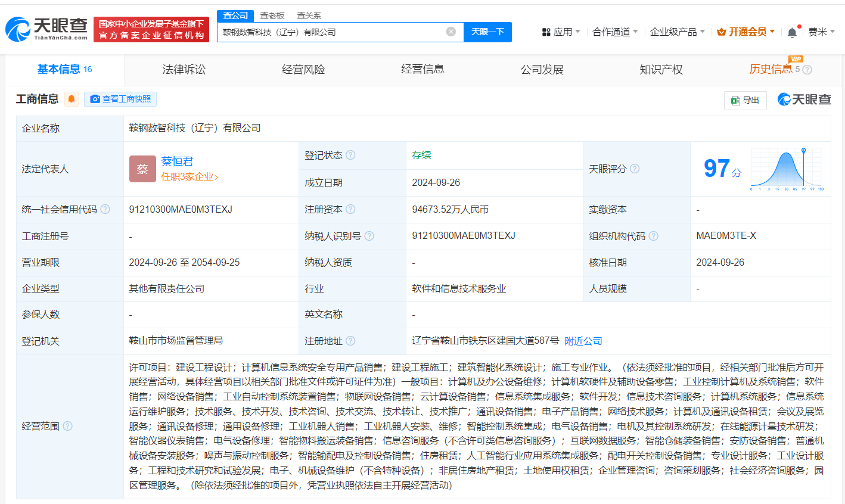Screen dimensions: 845x504
Task: Click the Tianyancha logo in header
Action: point(46,29)
